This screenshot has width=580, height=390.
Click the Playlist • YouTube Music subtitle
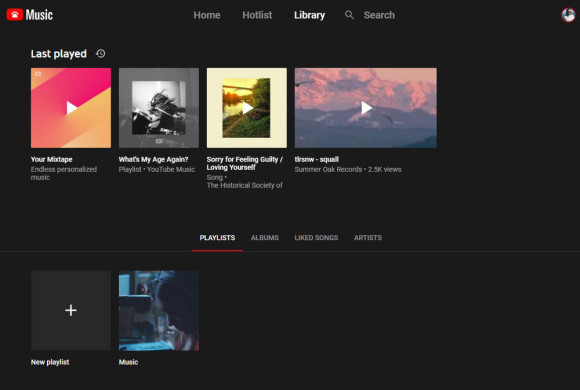[157, 169]
